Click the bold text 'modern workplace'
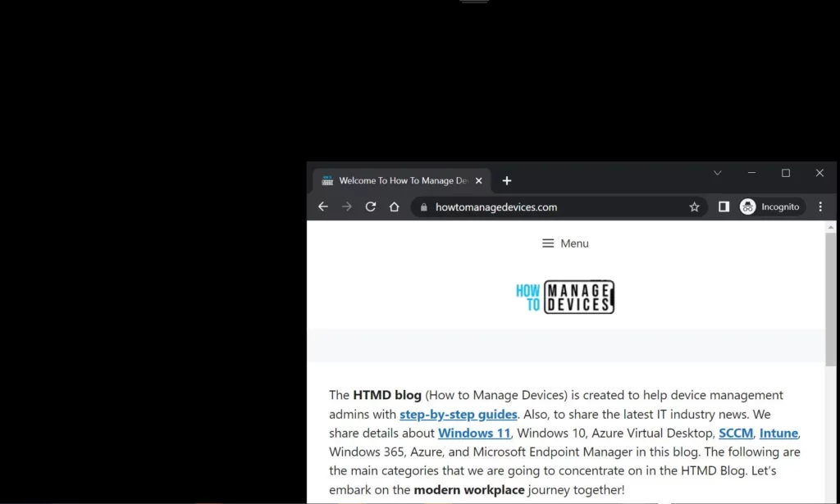This screenshot has width=840, height=504. (x=469, y=489)
